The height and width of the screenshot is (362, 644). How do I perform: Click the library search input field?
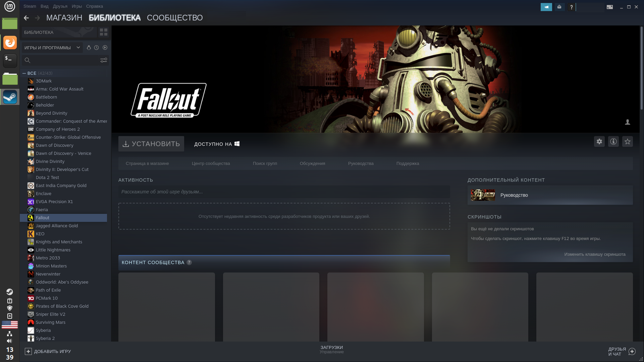click(64, 60)
